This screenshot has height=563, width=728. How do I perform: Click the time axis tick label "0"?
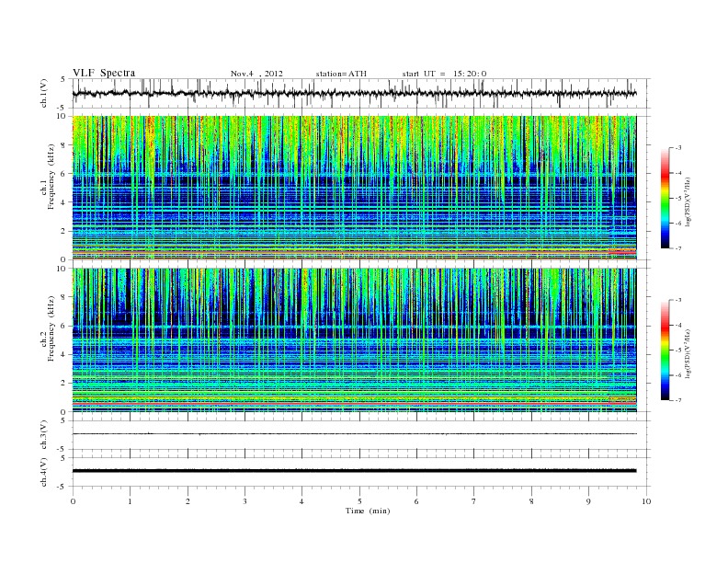tap(73, 501)
